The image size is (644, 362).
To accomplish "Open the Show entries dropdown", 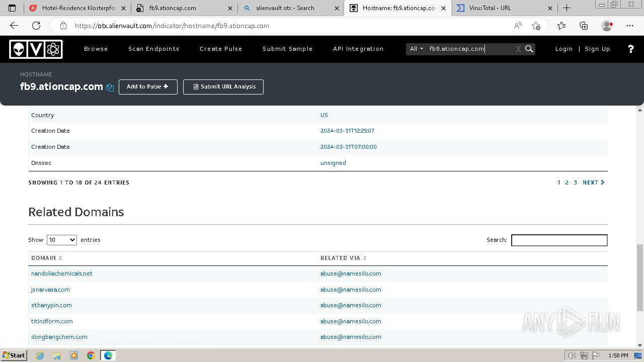I will pos(61,240).
